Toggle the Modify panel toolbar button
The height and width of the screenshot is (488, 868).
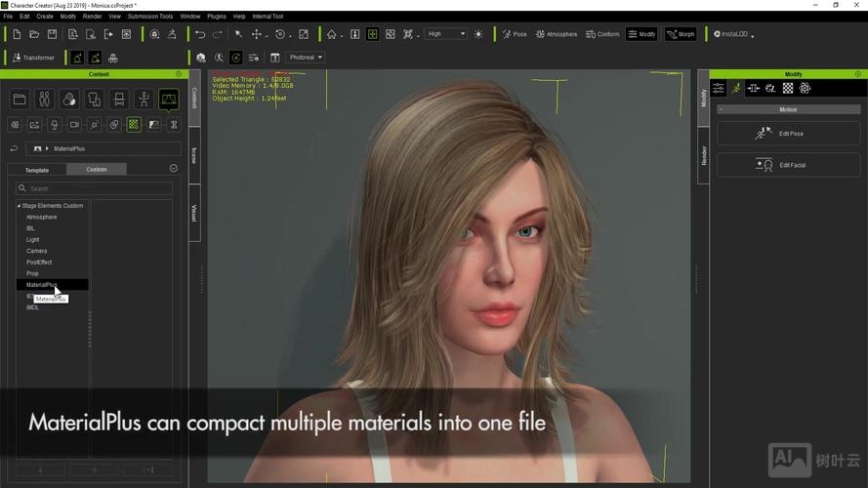(641, 34)
